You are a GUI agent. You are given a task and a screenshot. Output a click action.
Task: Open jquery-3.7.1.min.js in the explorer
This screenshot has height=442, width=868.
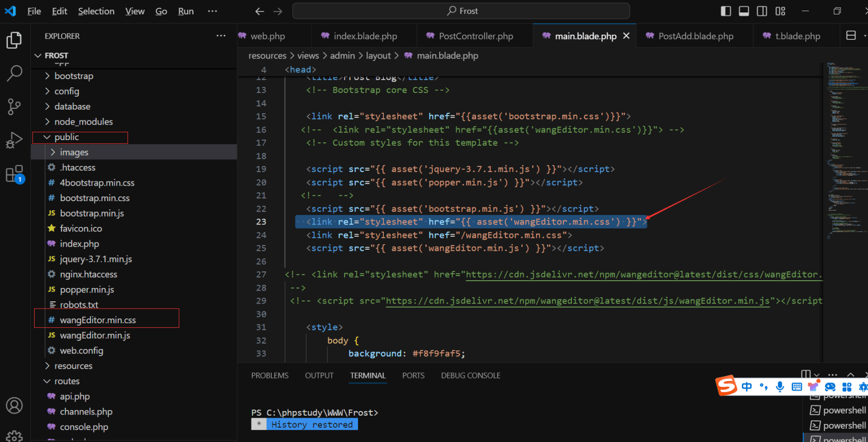134,259
